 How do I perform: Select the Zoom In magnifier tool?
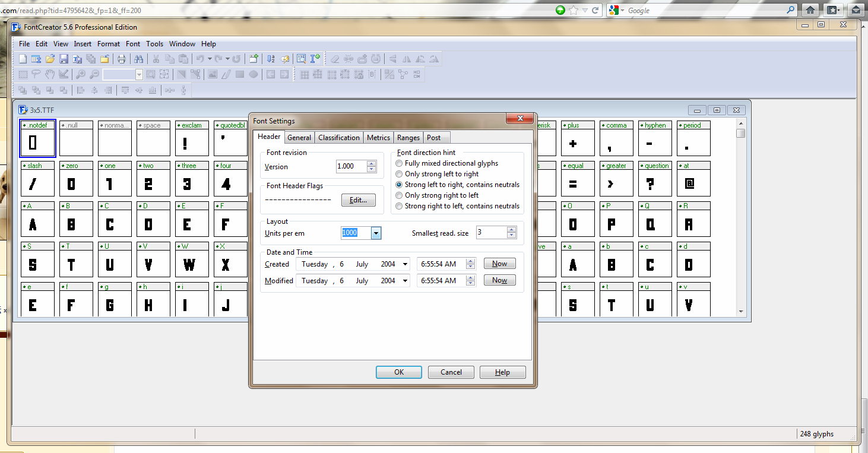[x=81, y=74]
